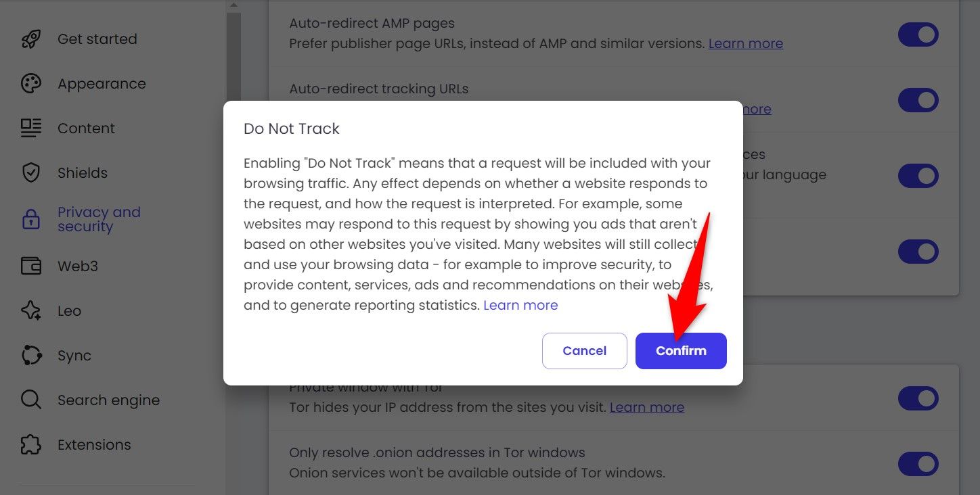Image resolution: width=980 pixels, height=495 pixels.
Task: Click the Shields icon in sidebar
Action: tap(30, 172)
